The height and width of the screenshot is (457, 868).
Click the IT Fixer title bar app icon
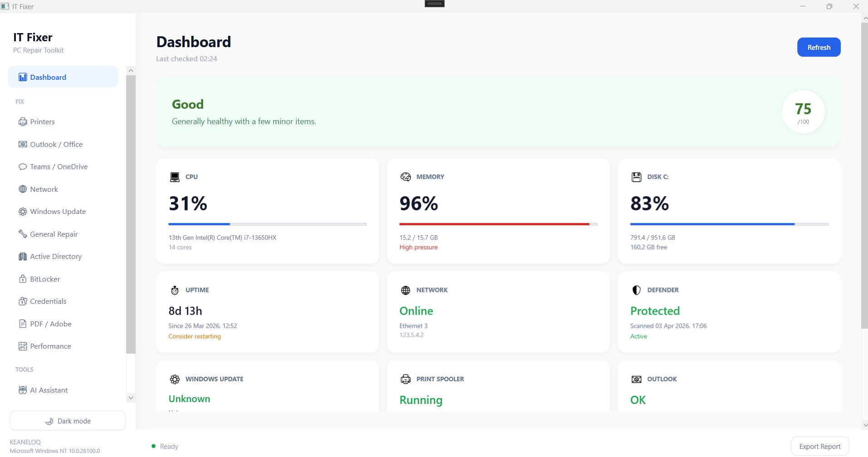pos(5,6)
